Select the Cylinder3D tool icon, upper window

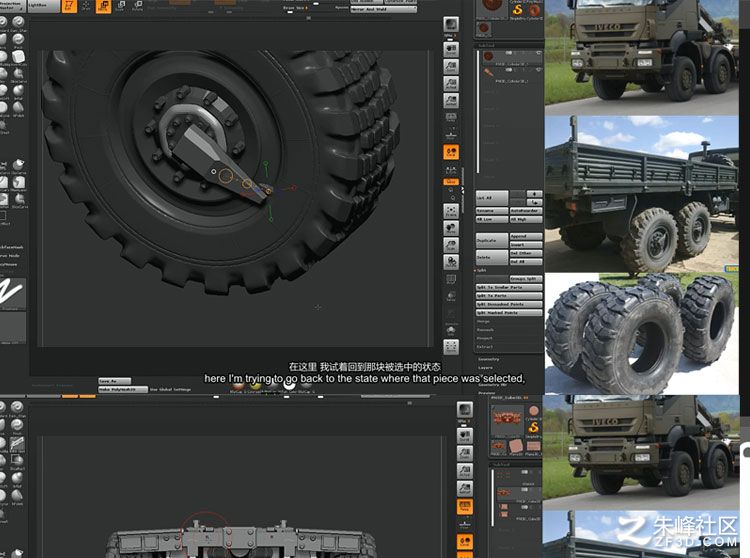coord(534,10)
